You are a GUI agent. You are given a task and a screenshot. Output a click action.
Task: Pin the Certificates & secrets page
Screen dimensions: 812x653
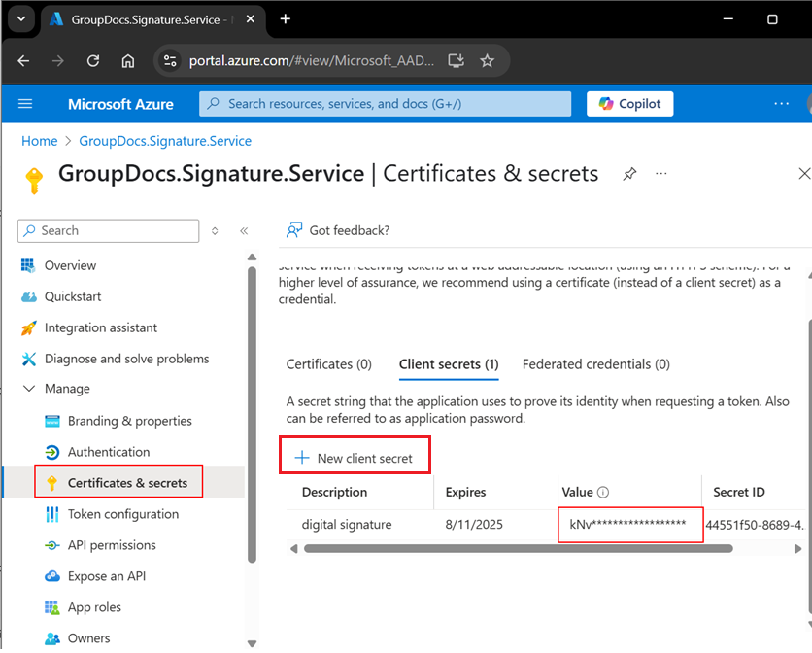click(x=628, y=173)
